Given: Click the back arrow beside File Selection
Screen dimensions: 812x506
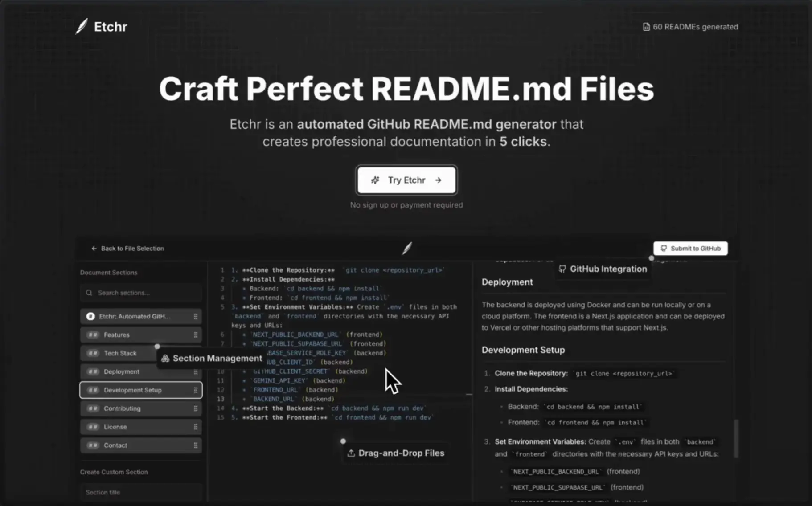Looking at the screenshot, I should click(94, 248).
